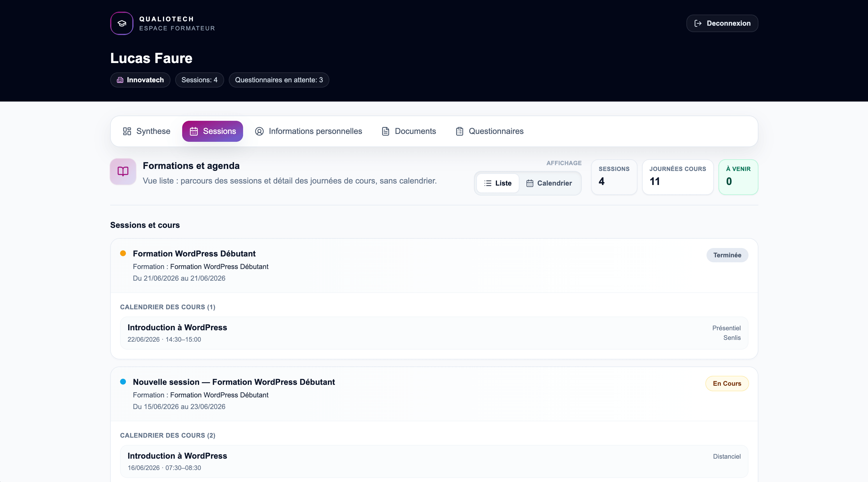Screen dimensions: 868x482
Task: Click the open book Formations icon
Action: point(123,172)
